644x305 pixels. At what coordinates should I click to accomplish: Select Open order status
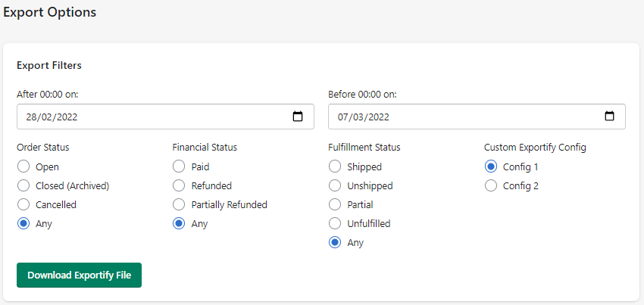pyautogui.click(x=23, y=167)
